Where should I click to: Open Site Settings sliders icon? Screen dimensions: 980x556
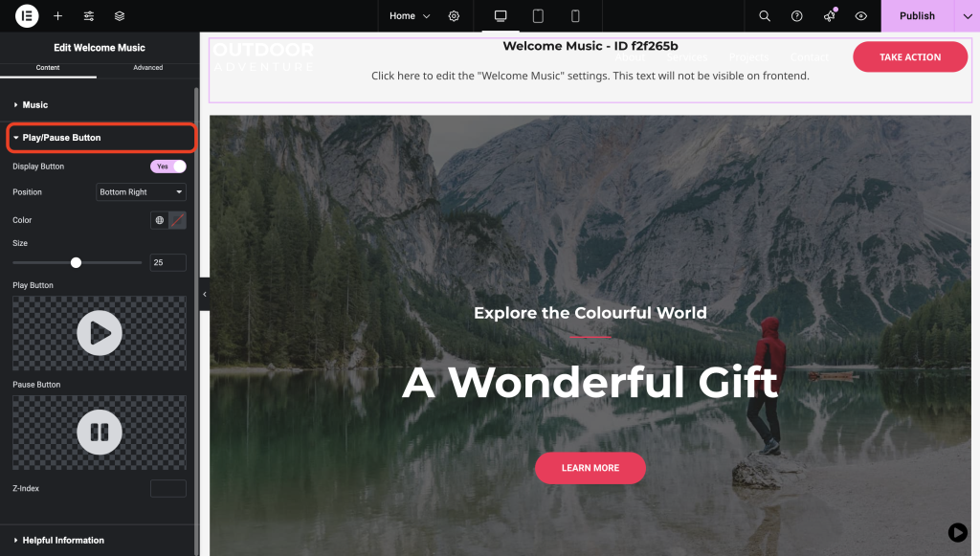[89, 15]
